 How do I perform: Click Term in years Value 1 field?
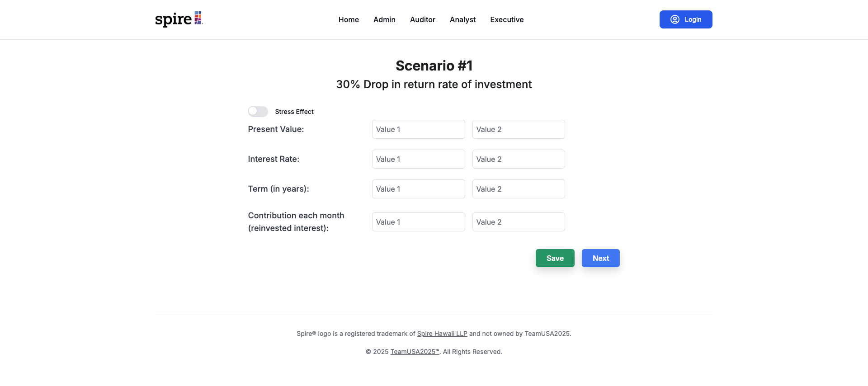[x=419, y=189]
